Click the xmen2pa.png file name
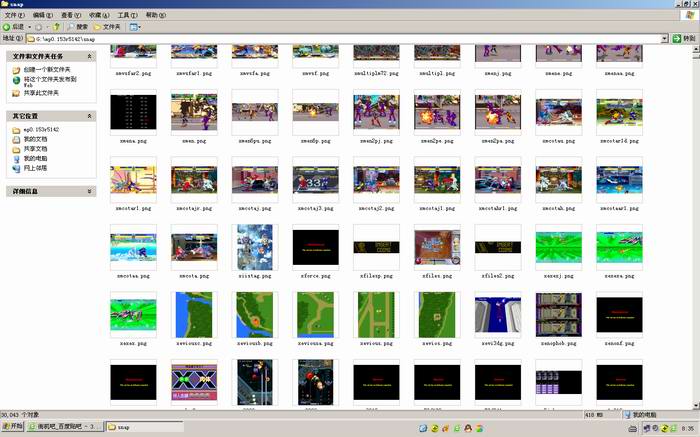Image resolution: width=700 pixels, height=437 pixels. point(498,141)
